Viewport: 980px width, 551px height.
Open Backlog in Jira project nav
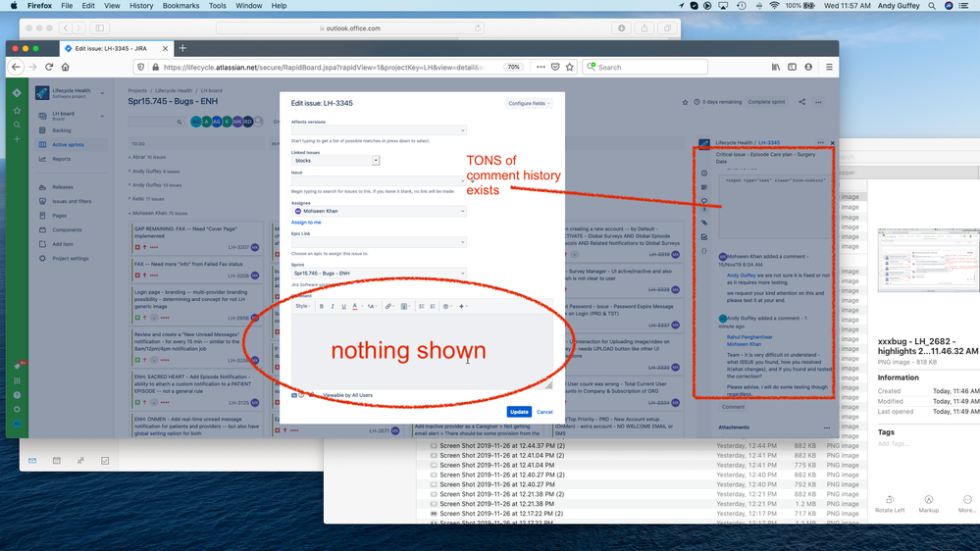click(61, 130)
